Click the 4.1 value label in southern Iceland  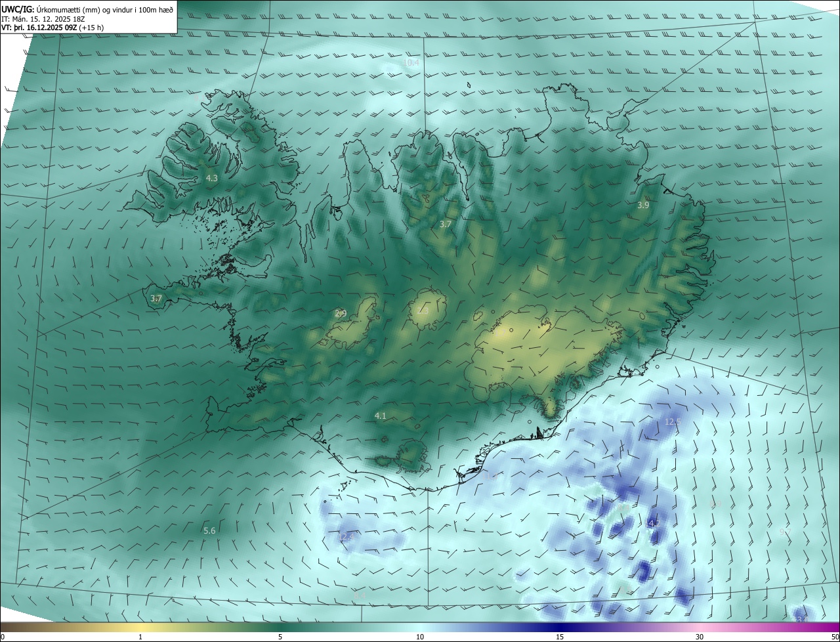381,416
